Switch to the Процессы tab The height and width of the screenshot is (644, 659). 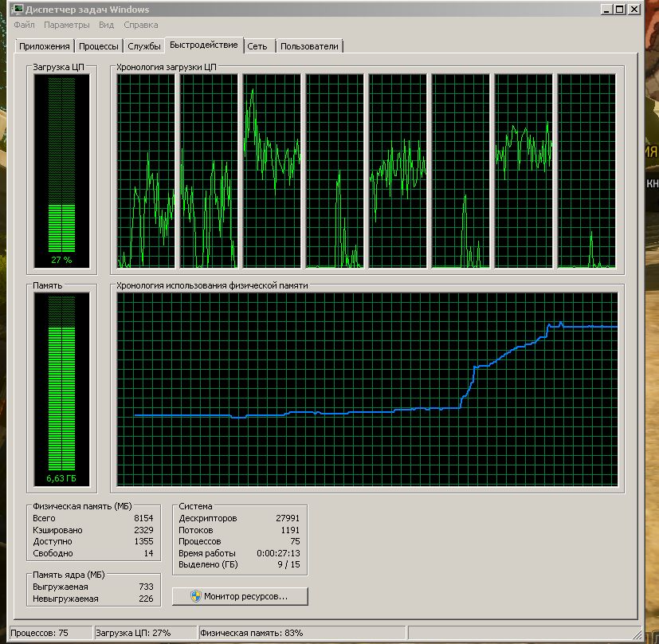98,46
